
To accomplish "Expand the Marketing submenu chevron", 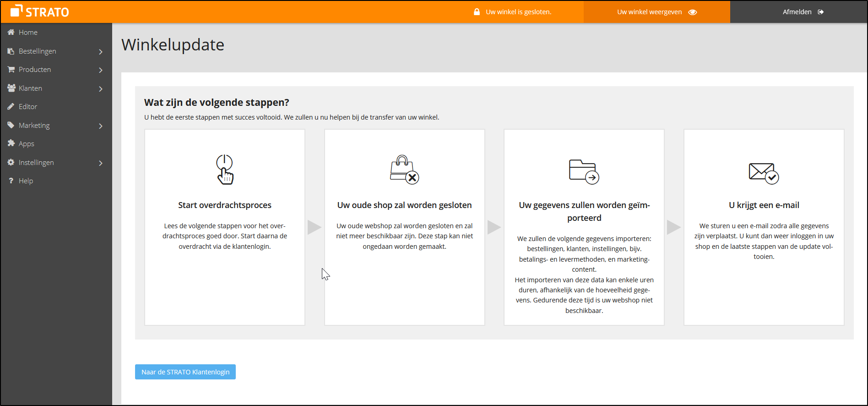I will [101, 126].
